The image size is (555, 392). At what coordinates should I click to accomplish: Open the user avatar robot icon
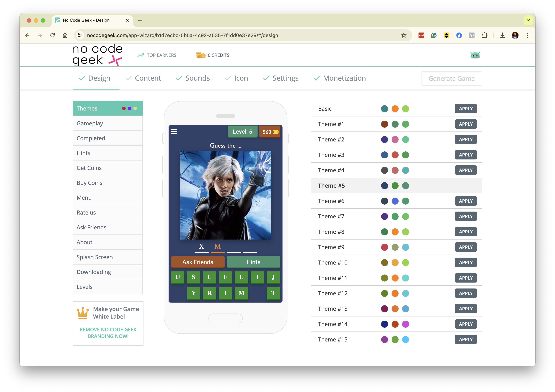pos(475,55)
